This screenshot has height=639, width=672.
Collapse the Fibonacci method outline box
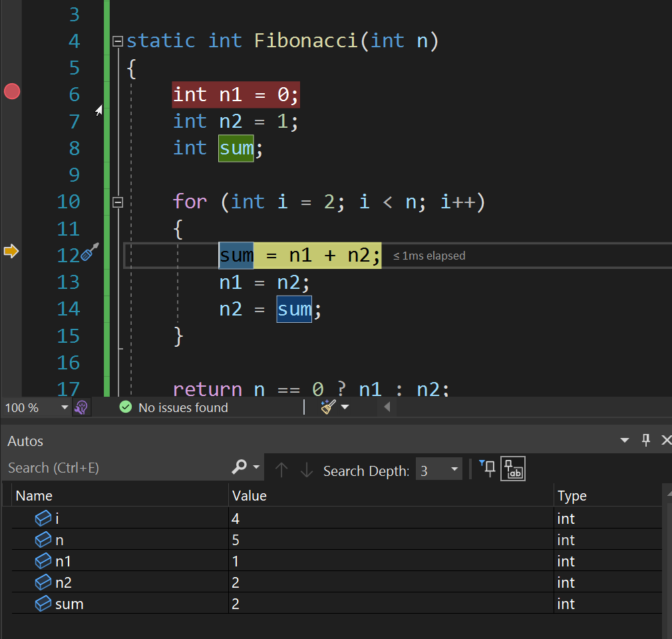pyautogui.click(x=117, y=41)
